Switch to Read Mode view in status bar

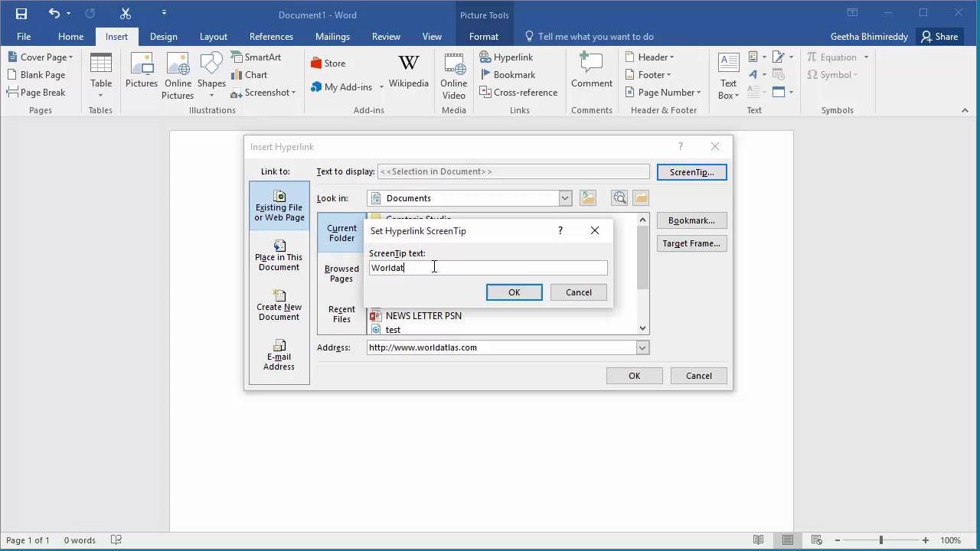coord(758,540)
